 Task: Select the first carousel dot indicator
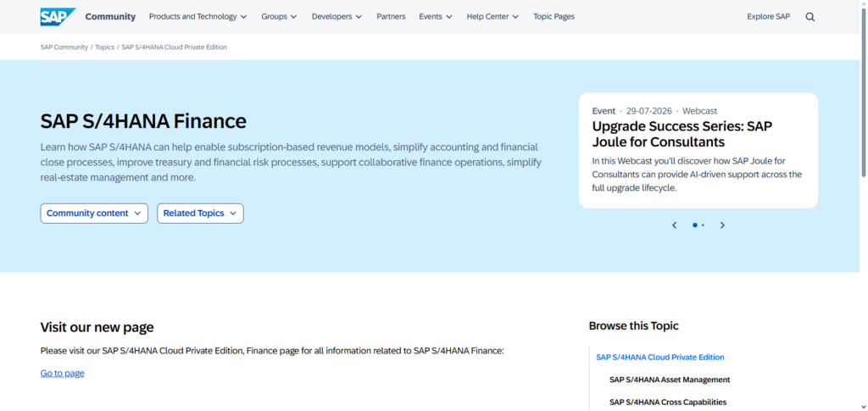[x=695, y=225]
